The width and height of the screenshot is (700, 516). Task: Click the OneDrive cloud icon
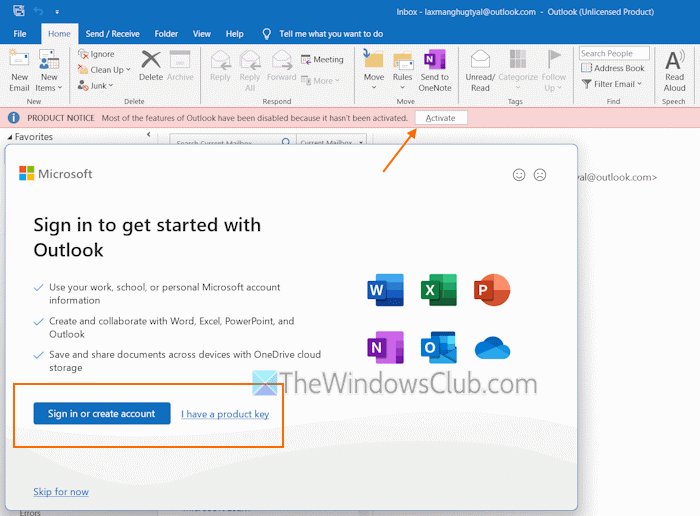[492, 348]
